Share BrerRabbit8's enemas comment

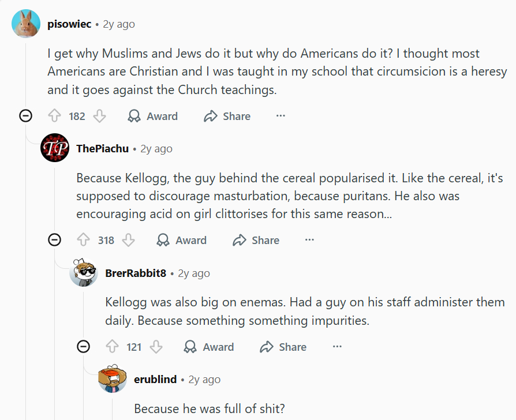pos(283,347)
